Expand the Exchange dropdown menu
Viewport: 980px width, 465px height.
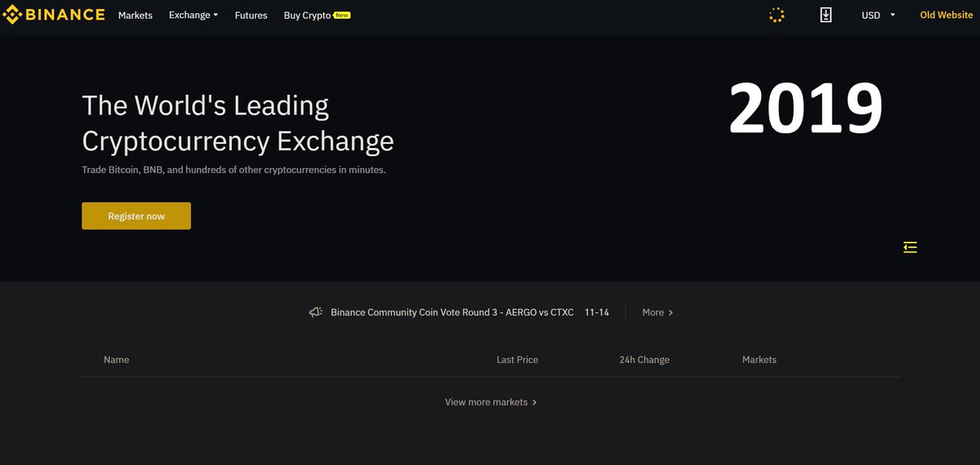point(194,16)
